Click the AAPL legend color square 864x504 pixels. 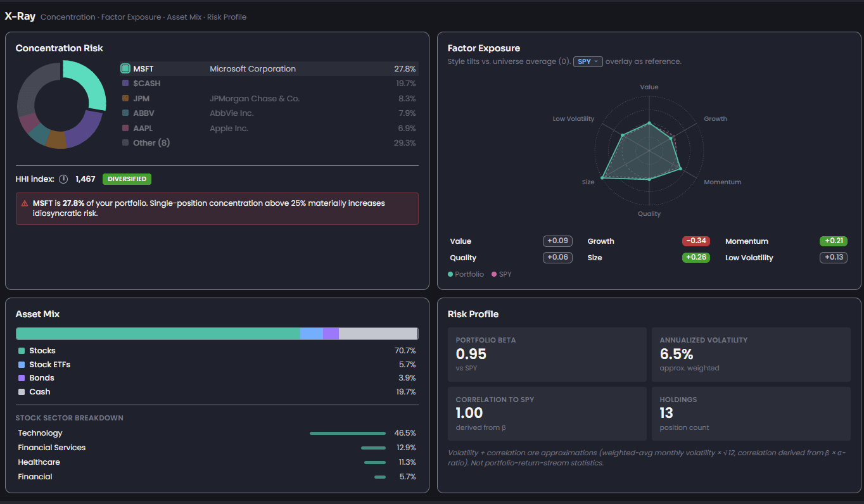coord(125,128)
